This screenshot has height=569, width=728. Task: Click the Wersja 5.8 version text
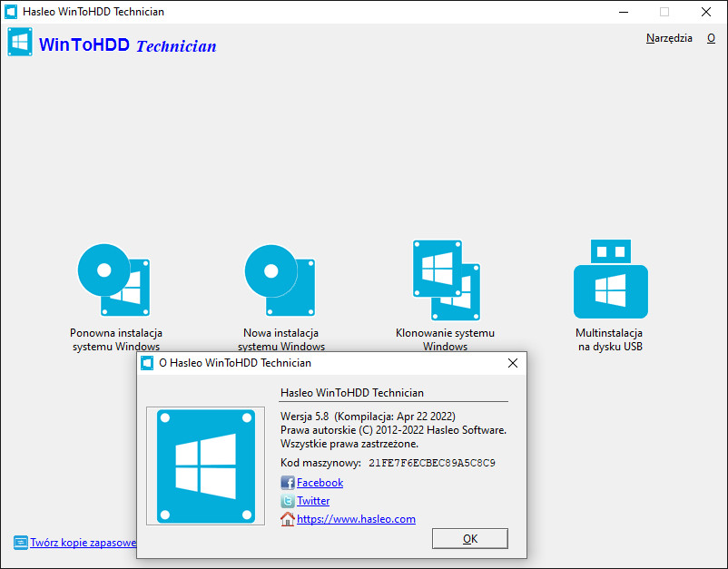305,417
